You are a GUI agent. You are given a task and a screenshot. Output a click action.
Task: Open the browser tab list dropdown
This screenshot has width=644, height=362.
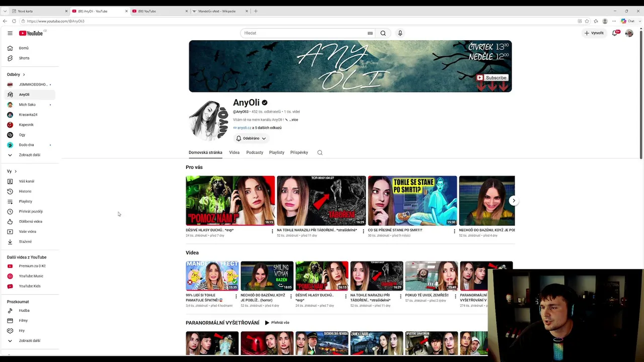point(5,11)
